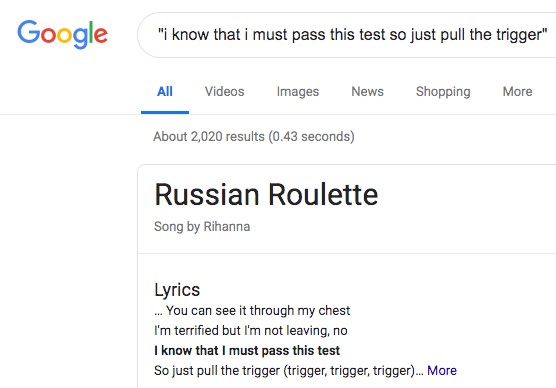The image size is (556, 388).
Task: Switch to the Videos tab
Action: coord(224,92)
